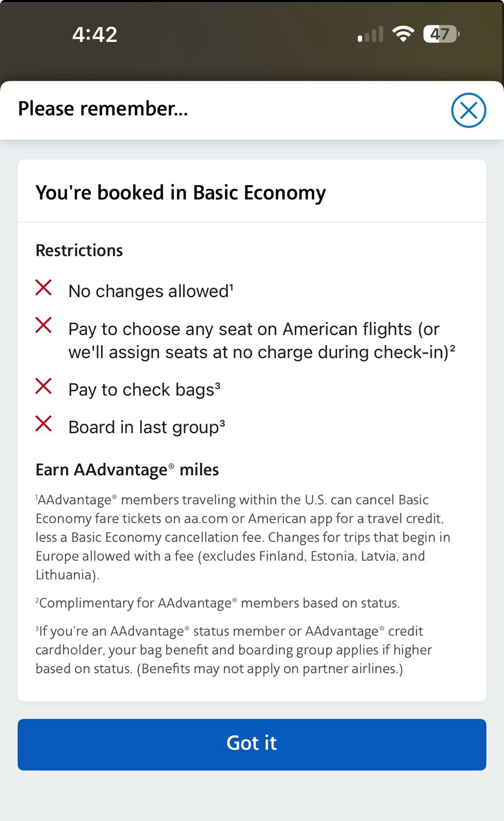Viewport: 504px width, 821px height.
Task: Tap footnote 2 about complimentary seats
Action: point(217,603)
